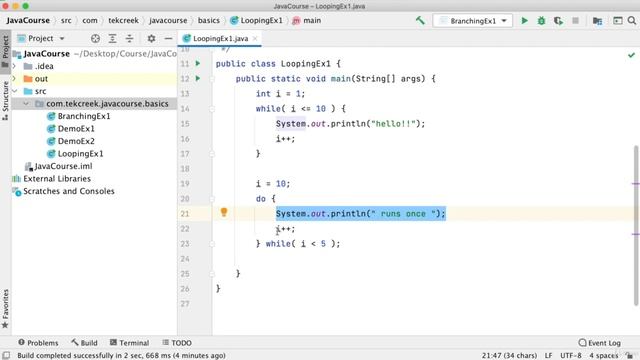Select Scratches and Consoles node

pyautogui.click(x=64, y=191)
